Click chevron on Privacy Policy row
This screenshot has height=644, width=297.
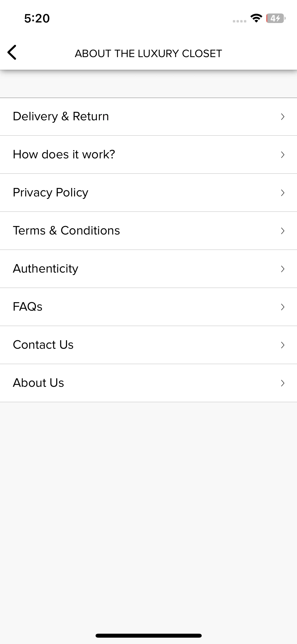(x=283, y=193)
